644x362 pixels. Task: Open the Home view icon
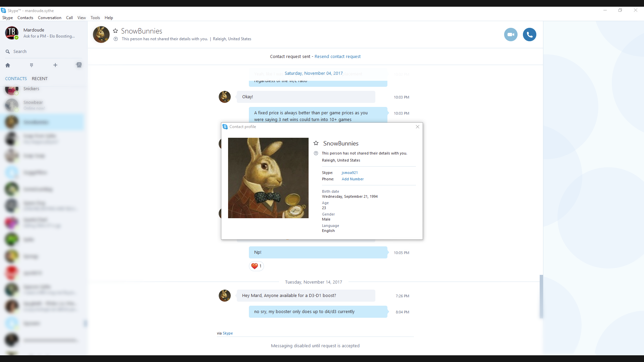coord(8,65)
